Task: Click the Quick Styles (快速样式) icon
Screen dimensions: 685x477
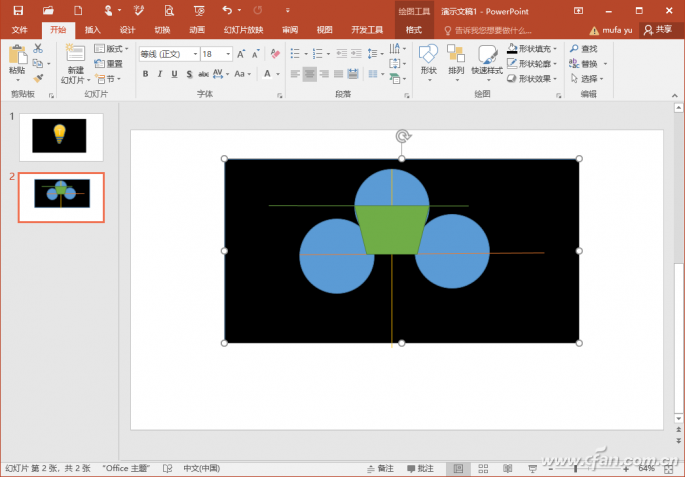Action: (487, 54)
